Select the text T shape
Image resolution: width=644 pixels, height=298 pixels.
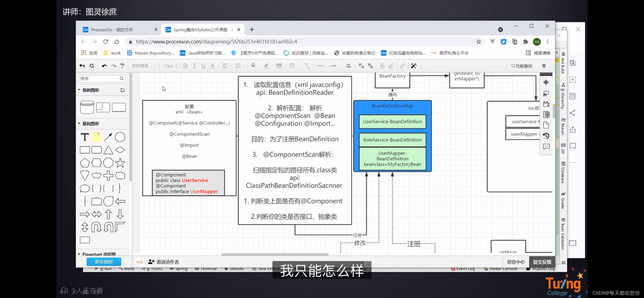[x=85, y=137]
